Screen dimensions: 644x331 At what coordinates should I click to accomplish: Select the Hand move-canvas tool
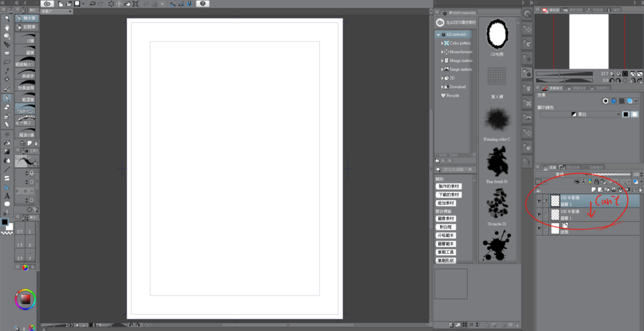coord(7,27)
